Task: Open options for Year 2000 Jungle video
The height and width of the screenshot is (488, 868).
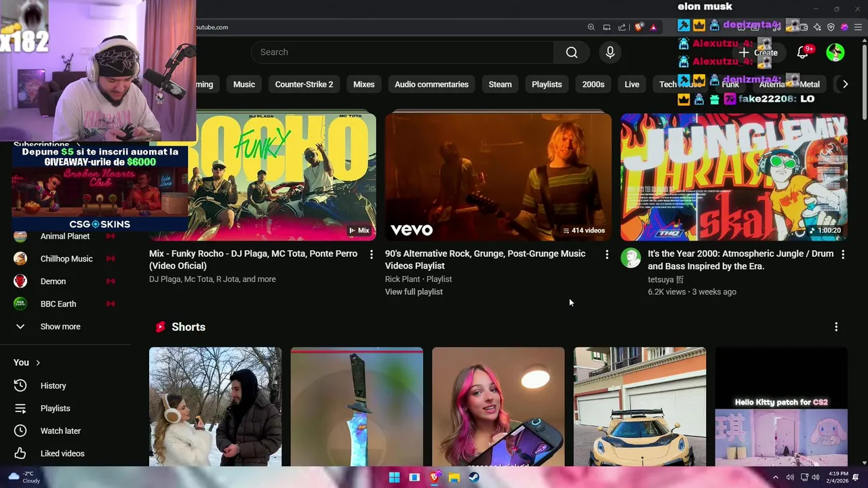Action: coord(843,254)
